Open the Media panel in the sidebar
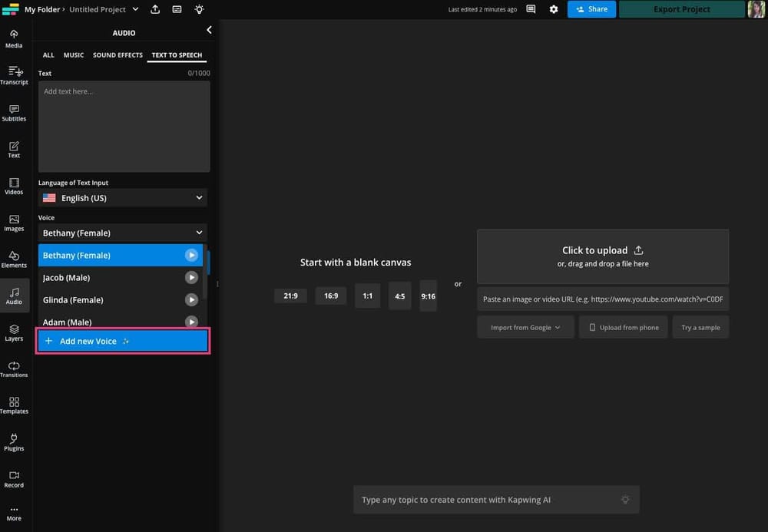Viewport: 768px width, 532px height. pos(14,37)
